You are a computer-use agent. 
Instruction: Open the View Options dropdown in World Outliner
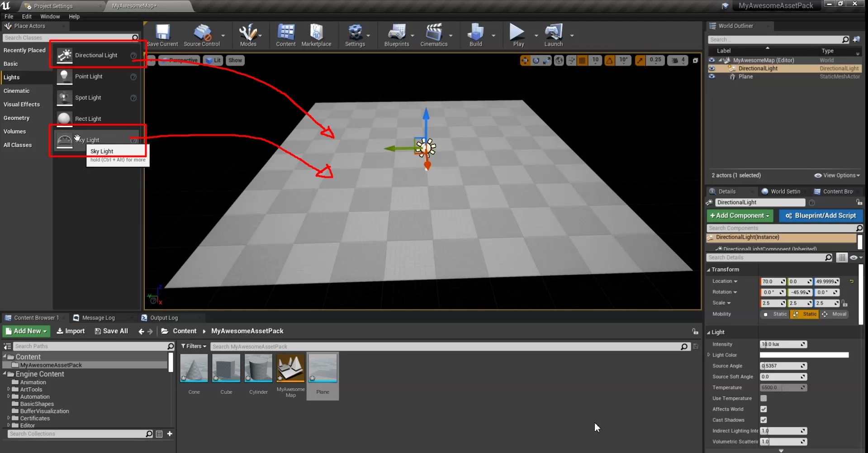pyautogui.click(x=837, y=176)
